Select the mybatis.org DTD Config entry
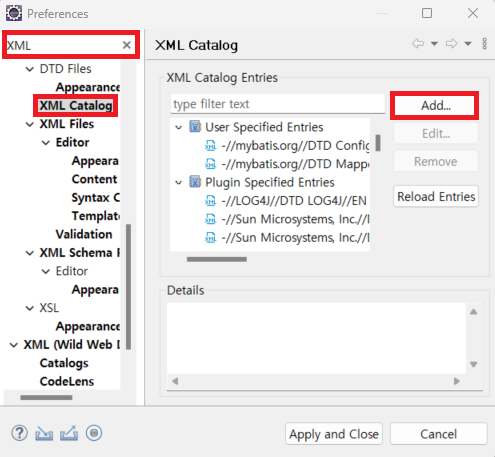Screen dimensions: 495x457 pyautogui.click(x=295, y=146)
